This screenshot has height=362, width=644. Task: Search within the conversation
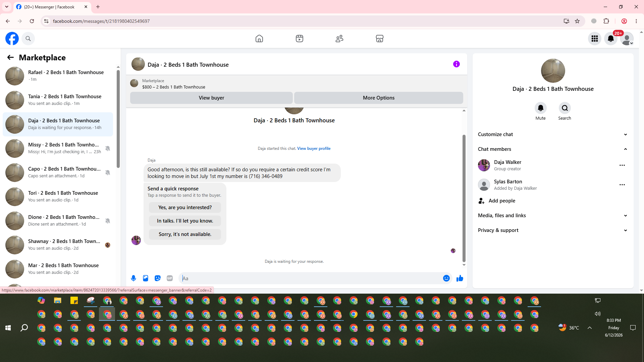[x=565, y=108]
